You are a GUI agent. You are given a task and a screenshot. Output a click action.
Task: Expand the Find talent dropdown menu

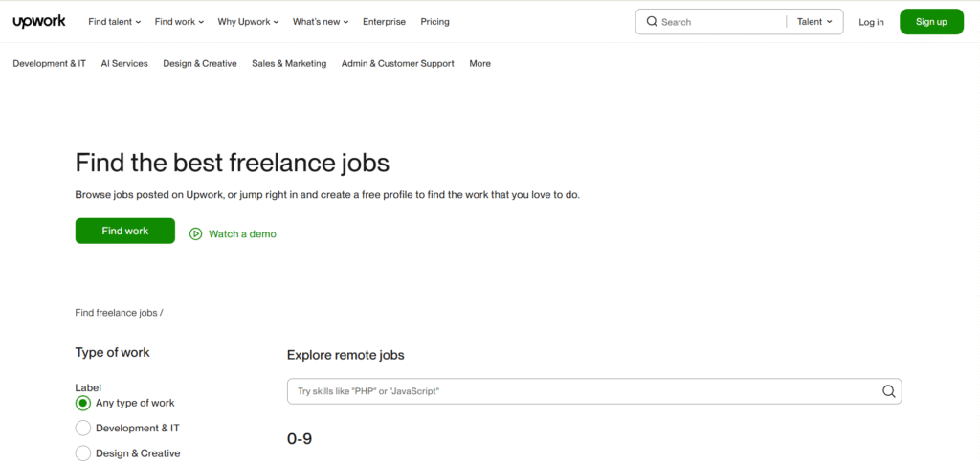point(115,22)
